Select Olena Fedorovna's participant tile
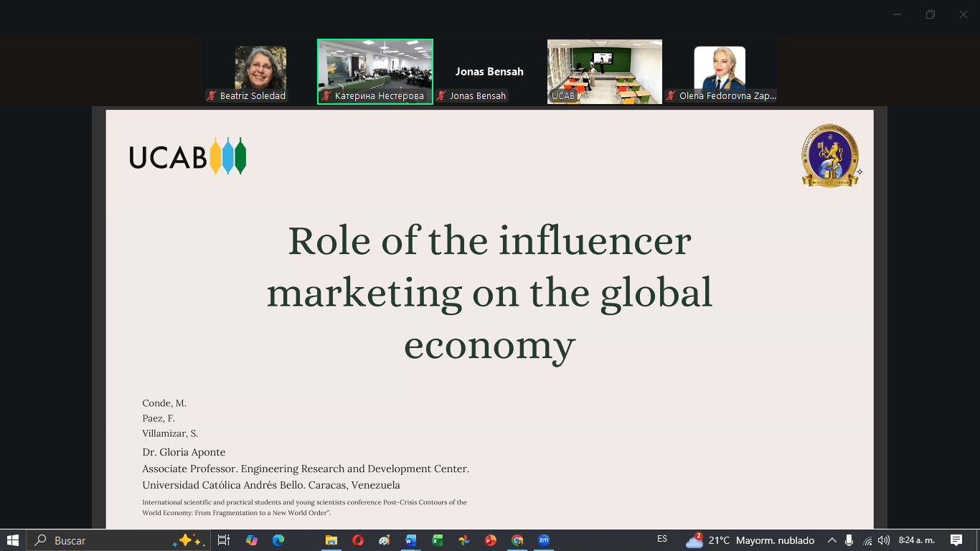Viewport: 980px width, 551px height. (x=720, y=72)
